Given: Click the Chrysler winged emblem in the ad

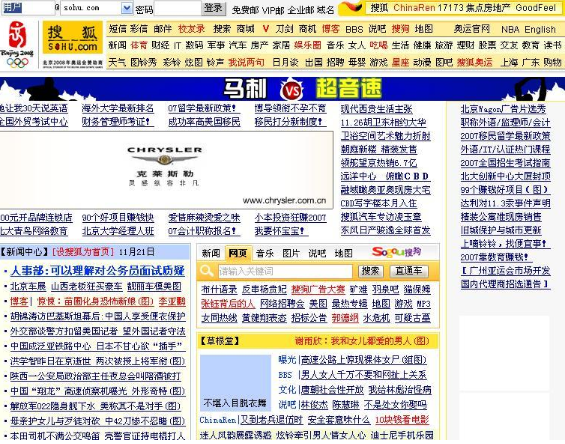Looking at the screenshot, I should [164, 159].
